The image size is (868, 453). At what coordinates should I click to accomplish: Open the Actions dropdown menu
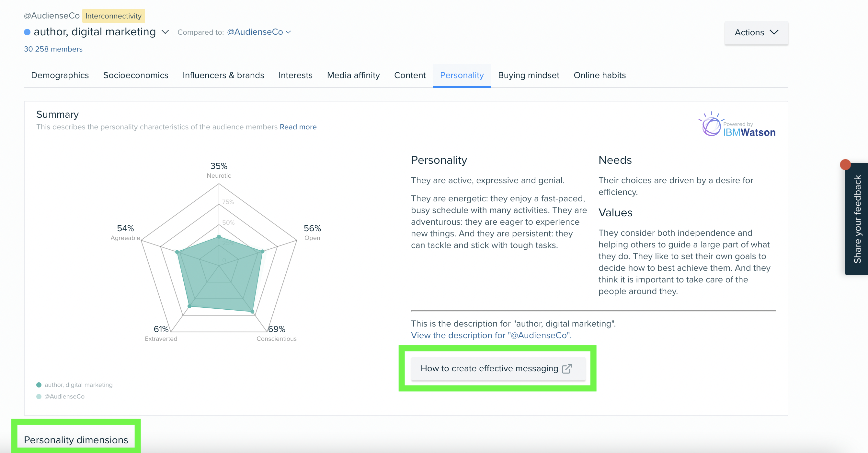point(756,32)
